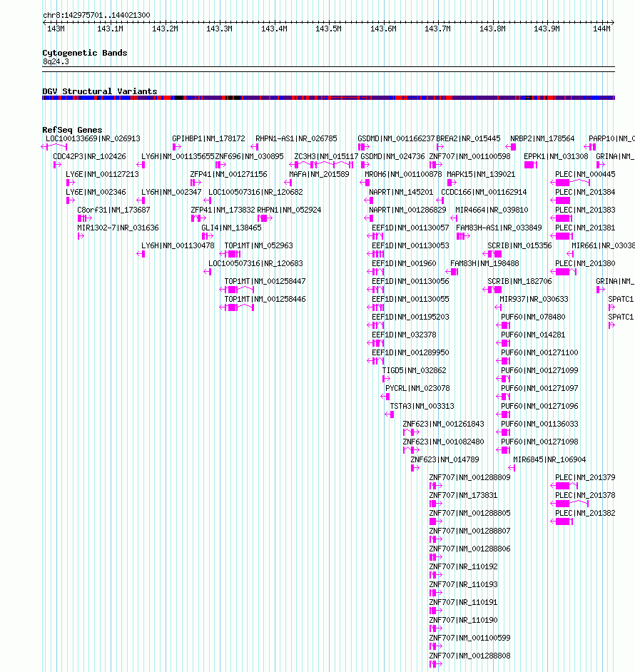The width and height of the screenshot is (635, 672).
Task: Click the TSTA3|NM_003313 label
Action: click(422, 406)
